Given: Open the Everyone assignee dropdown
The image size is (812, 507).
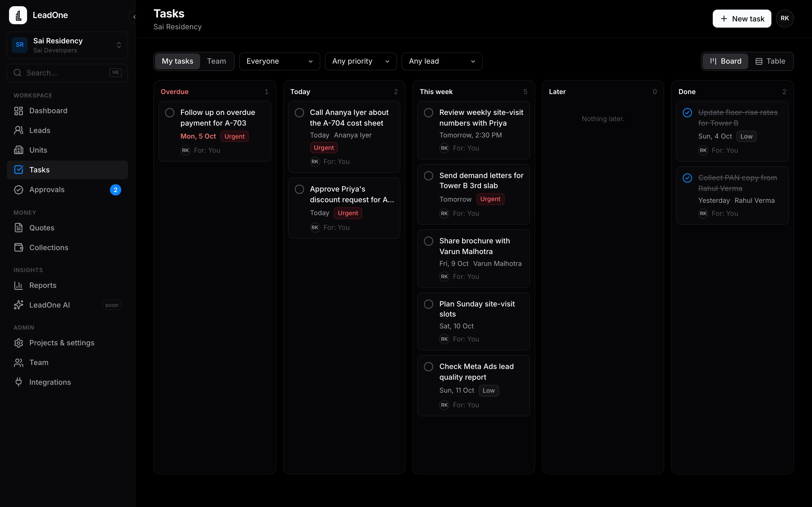Looking at the screenshot, I should coord(279,61).
